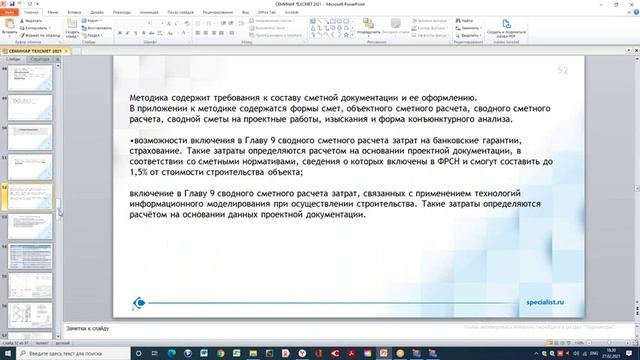Click the zoom slider in the status bar

[x=608, y=343]
